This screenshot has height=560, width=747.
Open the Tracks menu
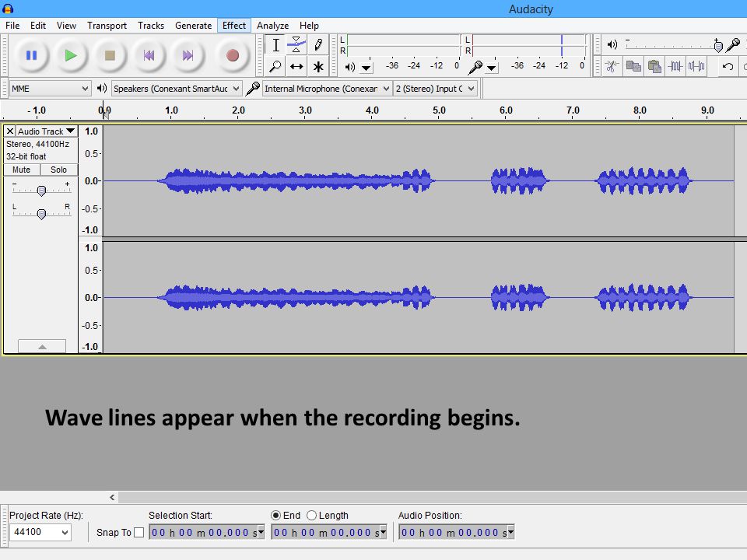[x=151, y=25]
